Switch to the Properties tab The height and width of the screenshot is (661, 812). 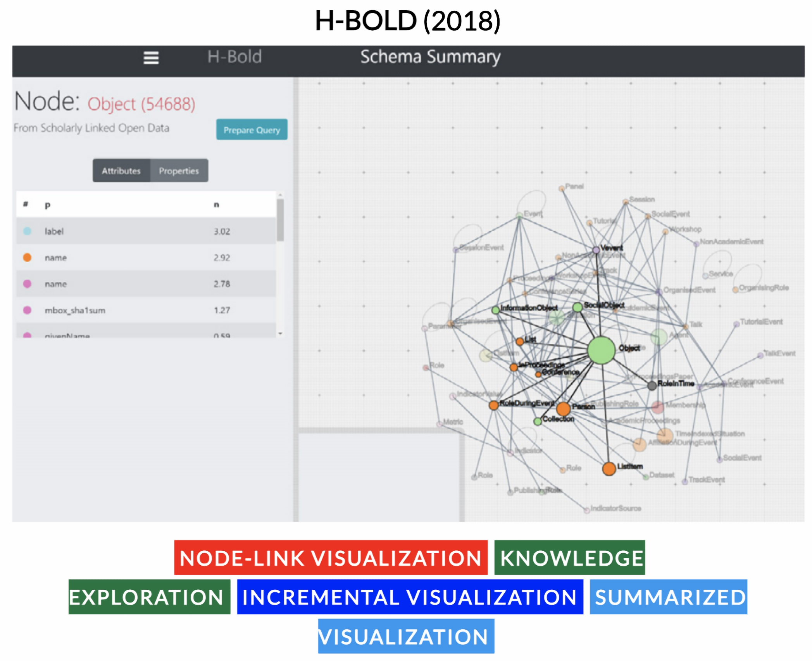pyautogui.click(x=179, y=170)
